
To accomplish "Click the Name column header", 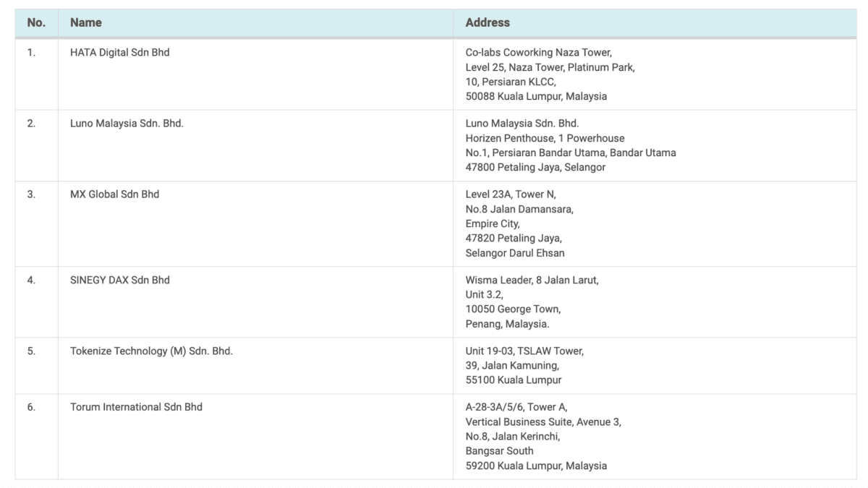I will pyautogui.click(x=85, y=22).
